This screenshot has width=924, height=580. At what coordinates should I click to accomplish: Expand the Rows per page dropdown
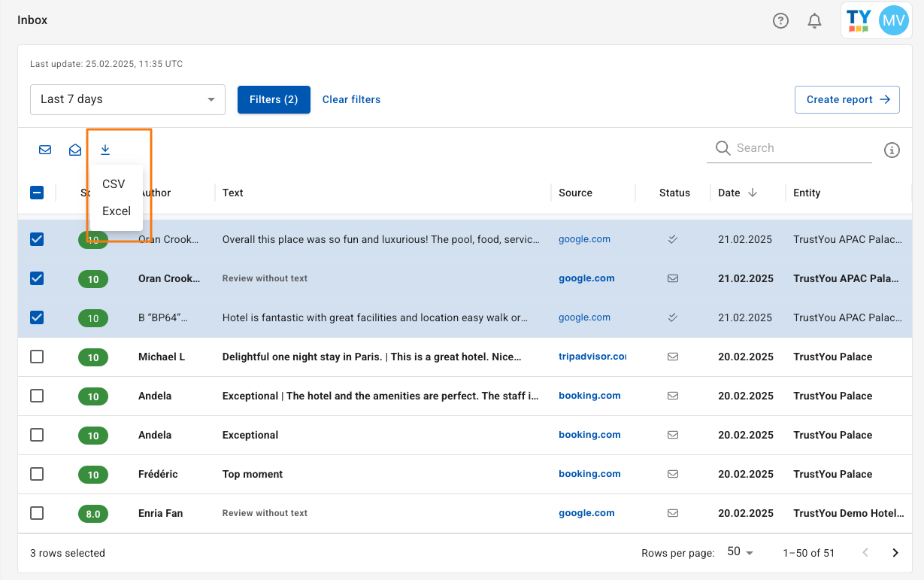(x=740, y=552)
